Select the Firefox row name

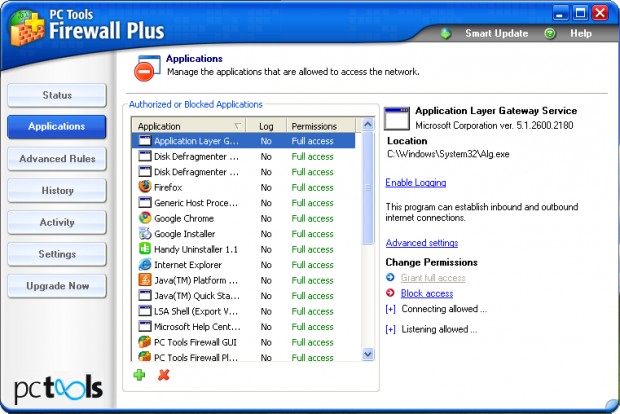tap(168, 187)
